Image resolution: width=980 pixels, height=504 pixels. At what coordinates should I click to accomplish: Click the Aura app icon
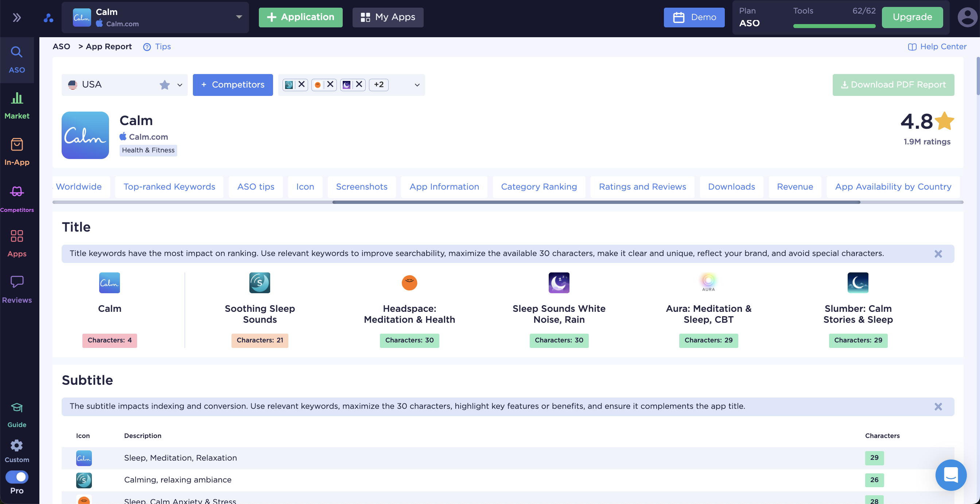tap(708, 283)
